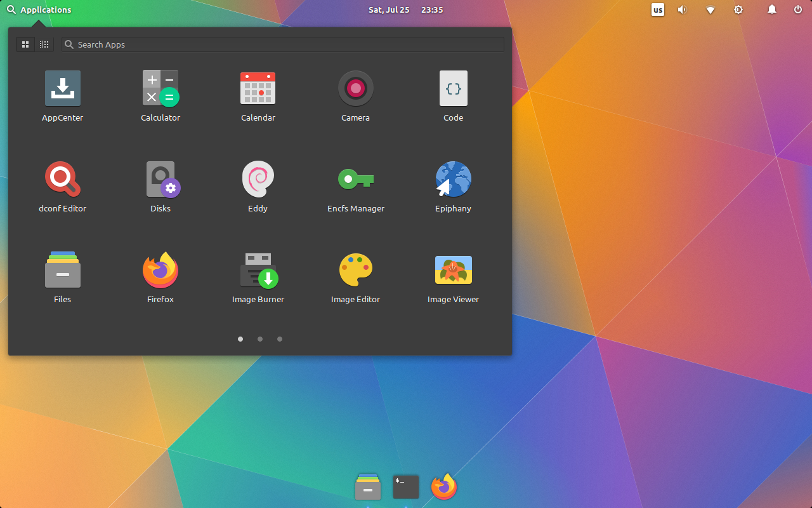812x508 pixels.
Task: Launch dconf Editor
Action: (x=63, y=179)
